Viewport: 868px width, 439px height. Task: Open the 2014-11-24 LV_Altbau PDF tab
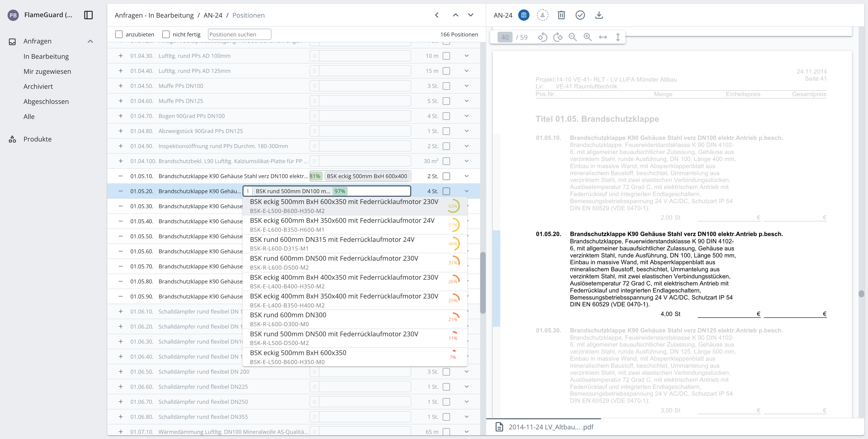pos(544,427)
